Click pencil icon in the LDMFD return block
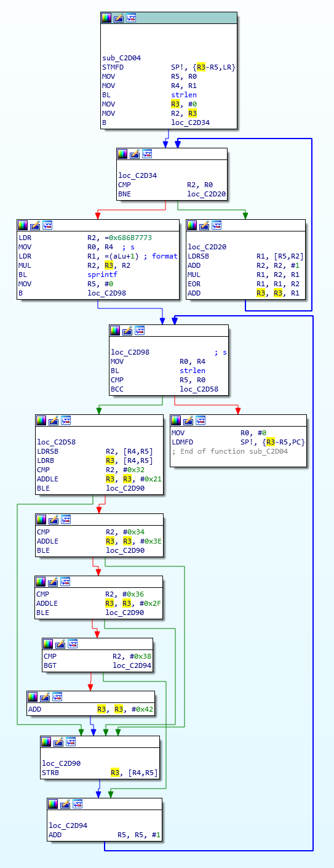The height and width of the screenshot is (868, 334). (189, 420)
